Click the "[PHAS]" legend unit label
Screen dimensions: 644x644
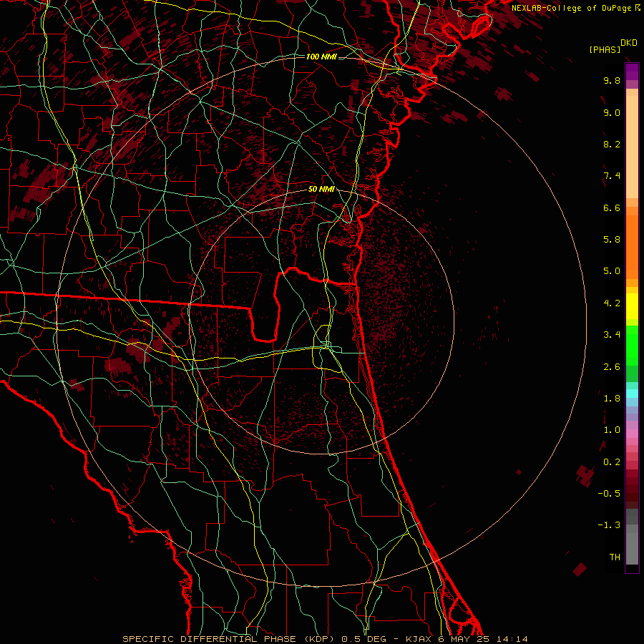coord(605,49)
